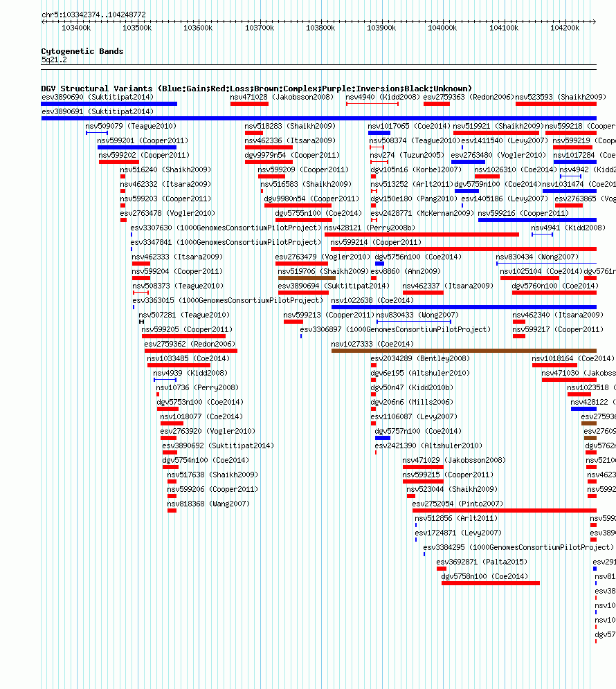Select nsv10736 (Perry2008) variant
616x689 pixels.
(x=197, y=387)
